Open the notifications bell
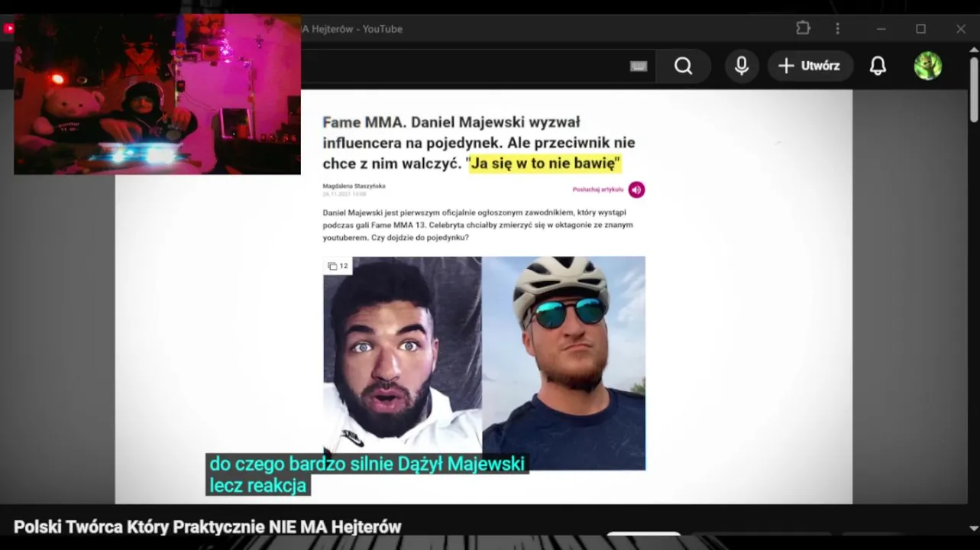Image resolution: width=980 pixels, height=550 pixels. [878, 66]
